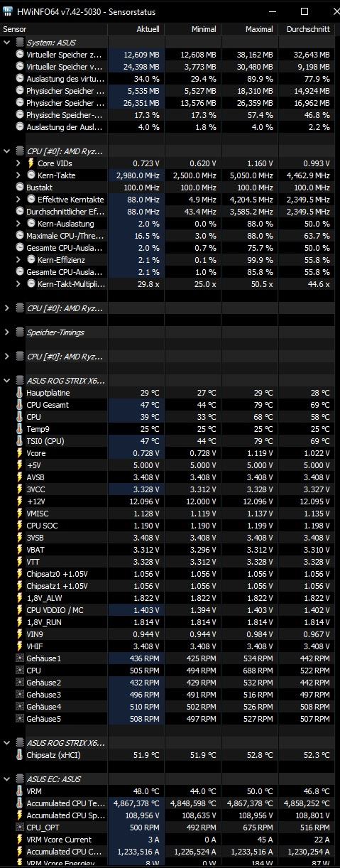
Task: Click the lightning icon beside VRM Vcore Current
Action: (x=19, y=840)
